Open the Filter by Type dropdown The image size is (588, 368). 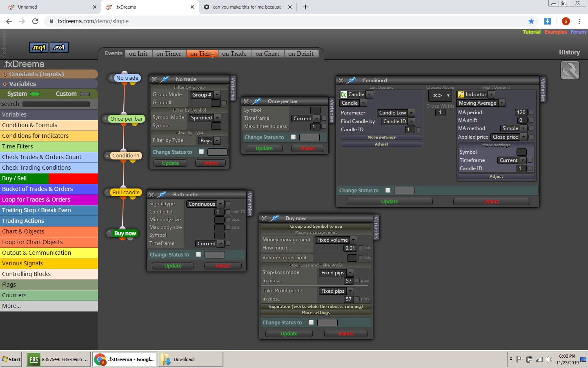coord(209,141)
